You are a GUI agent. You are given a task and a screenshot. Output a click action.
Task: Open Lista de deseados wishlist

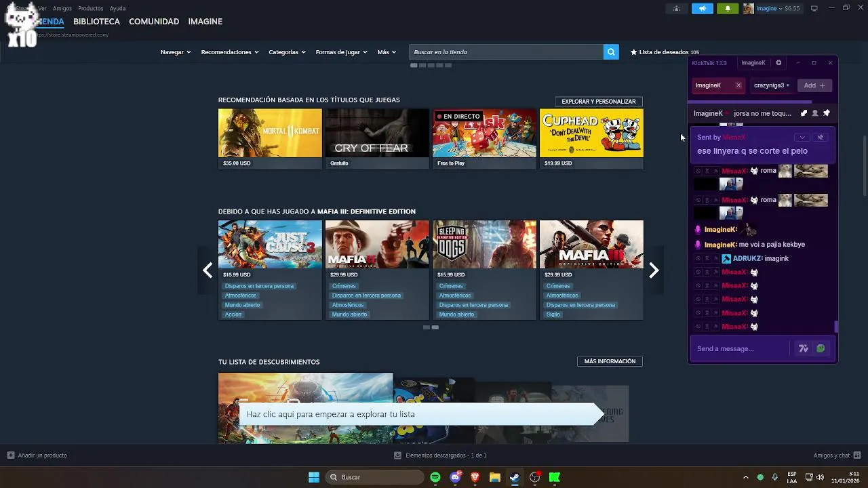[665, 52]
